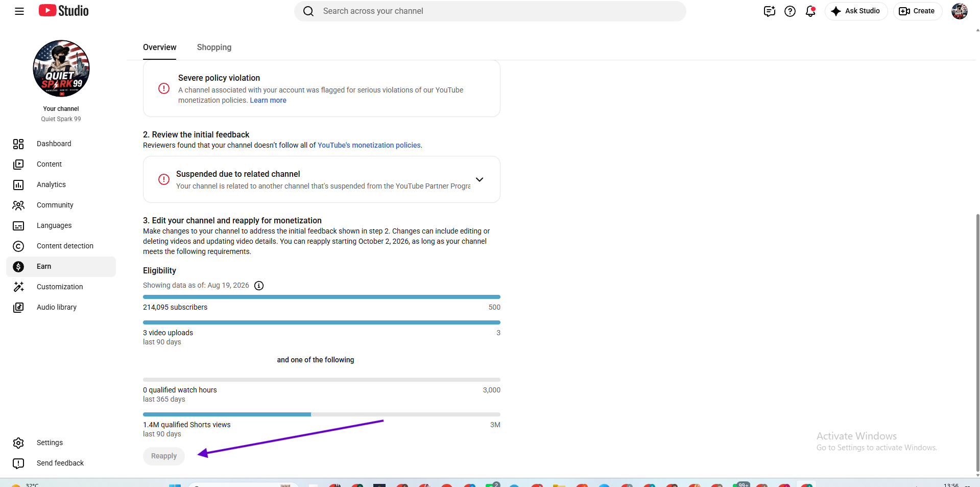Open Content detection in sidebar

click(61, 246)
